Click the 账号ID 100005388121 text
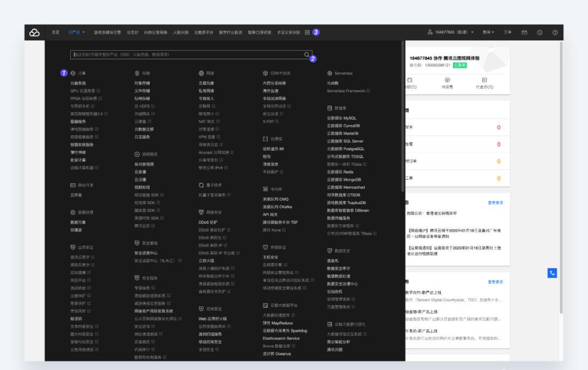588x370 pixels. coord(430,65)
